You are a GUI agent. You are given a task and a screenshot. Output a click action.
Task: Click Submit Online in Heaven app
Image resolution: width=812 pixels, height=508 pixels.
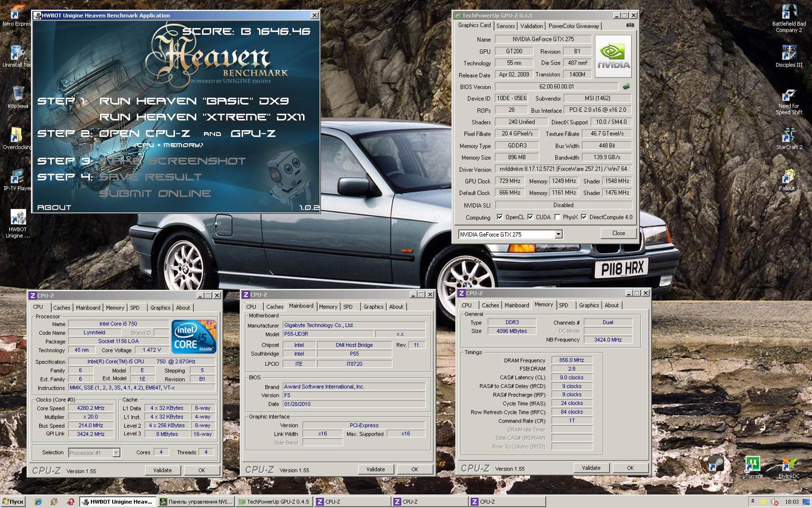tap(155, 194)
